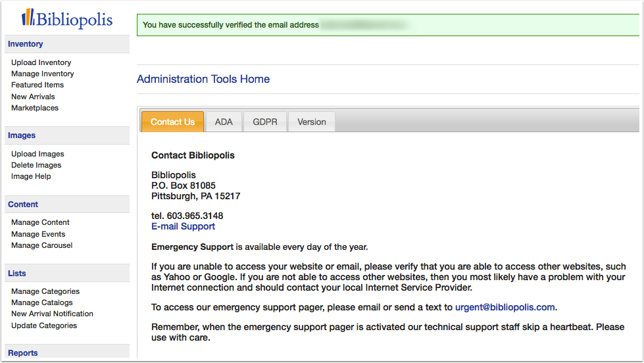Open New Arrival Notification link
Viewport: 644px width, 363px height.
click(52, 314)
